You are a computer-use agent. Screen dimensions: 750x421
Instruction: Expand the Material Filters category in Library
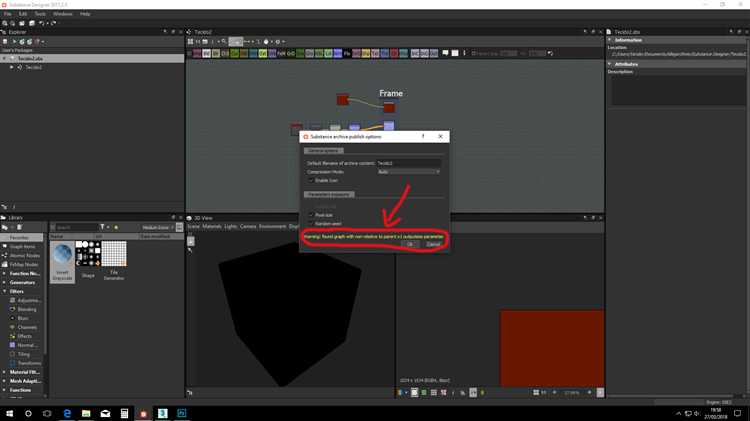(5, 372)
